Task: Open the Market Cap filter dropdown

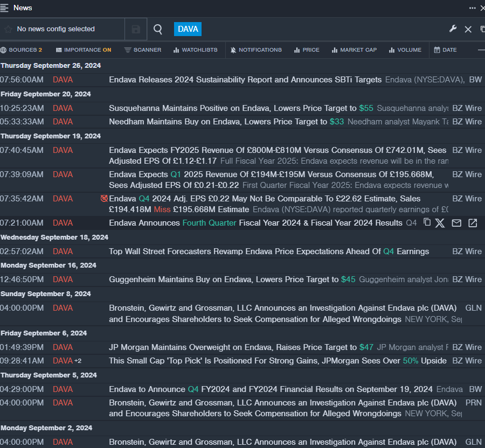Action: tap(354, 50)
